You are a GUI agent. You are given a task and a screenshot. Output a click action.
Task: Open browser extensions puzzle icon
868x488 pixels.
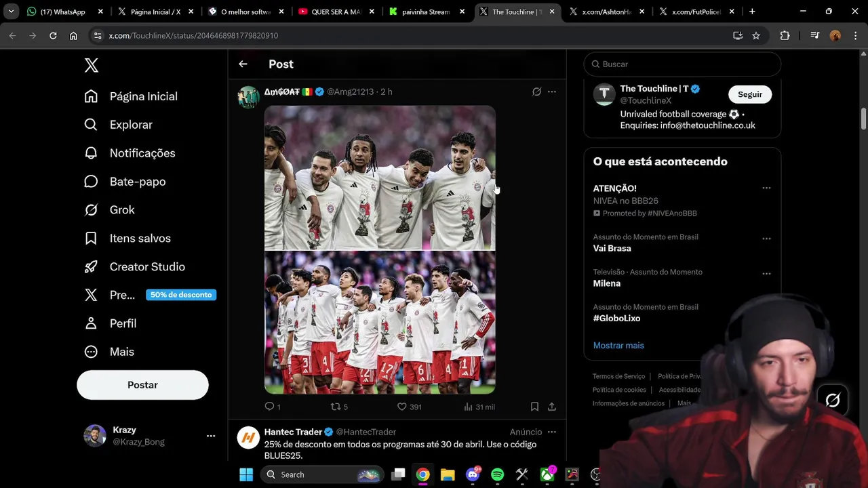(785, 35)
